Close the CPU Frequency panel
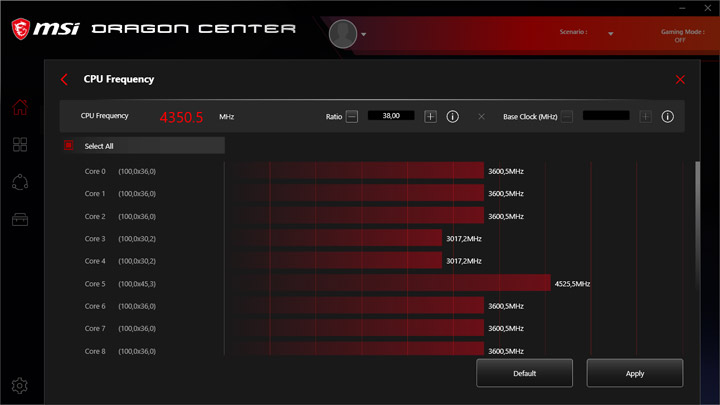 tap(680, 79)
